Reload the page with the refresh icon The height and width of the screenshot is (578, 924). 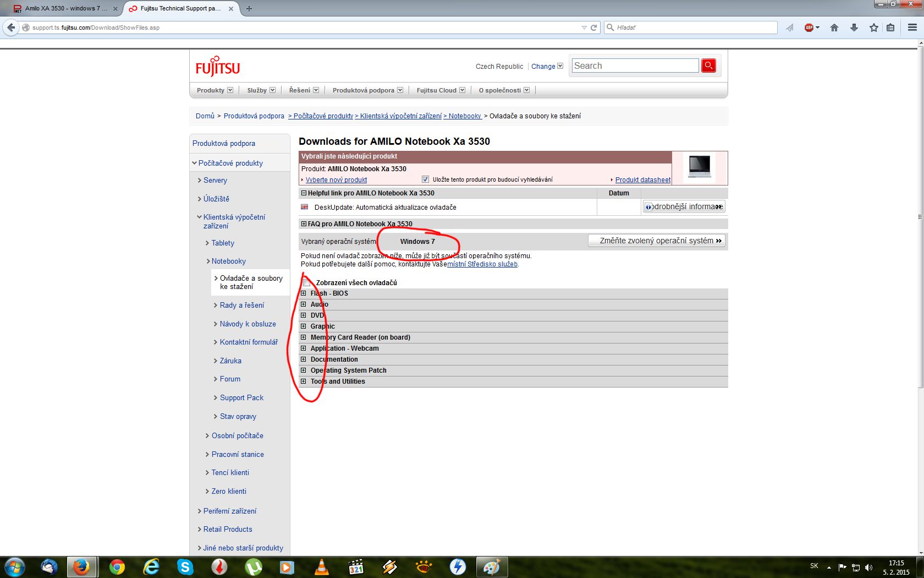(x=594, y=28)
